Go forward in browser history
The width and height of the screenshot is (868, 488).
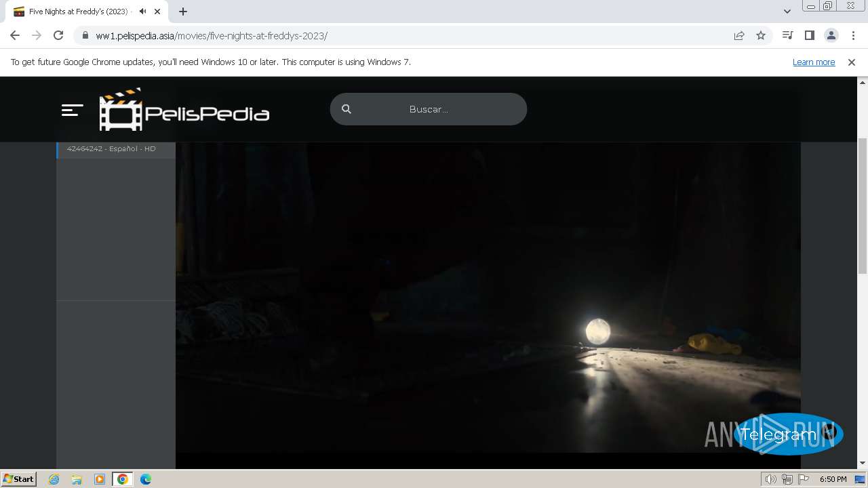pos(37,35)
